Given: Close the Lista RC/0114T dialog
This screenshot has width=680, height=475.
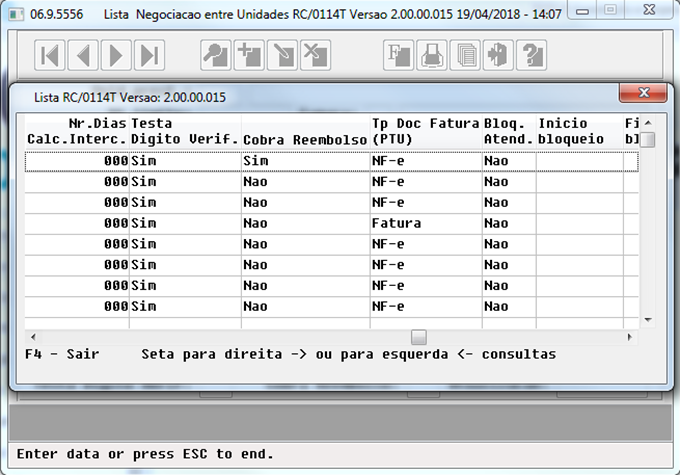Looking at the screenshot, I should pos(642,95).
